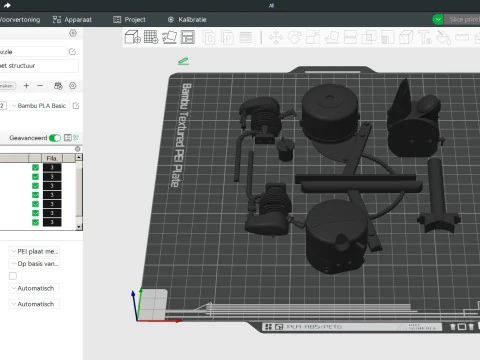Click compare presets icon beside Geavanceerd

[68, 138]
